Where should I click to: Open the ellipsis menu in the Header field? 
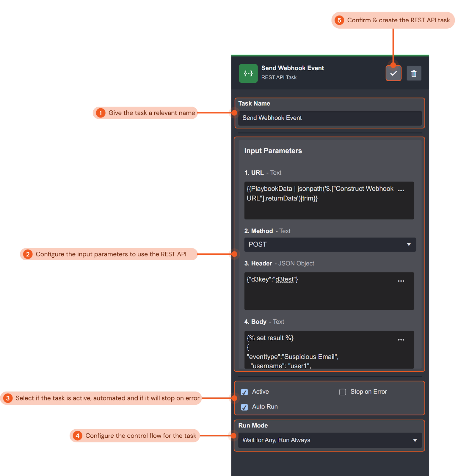coord(401,281)
